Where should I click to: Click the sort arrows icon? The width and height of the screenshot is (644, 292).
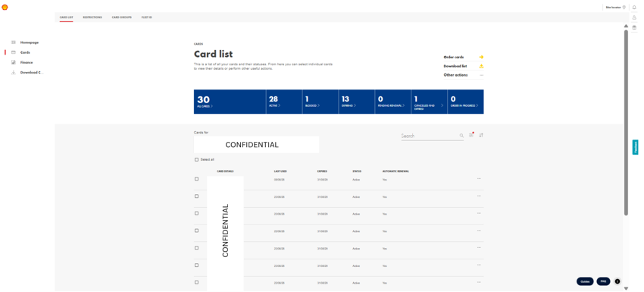pos(481,135)
